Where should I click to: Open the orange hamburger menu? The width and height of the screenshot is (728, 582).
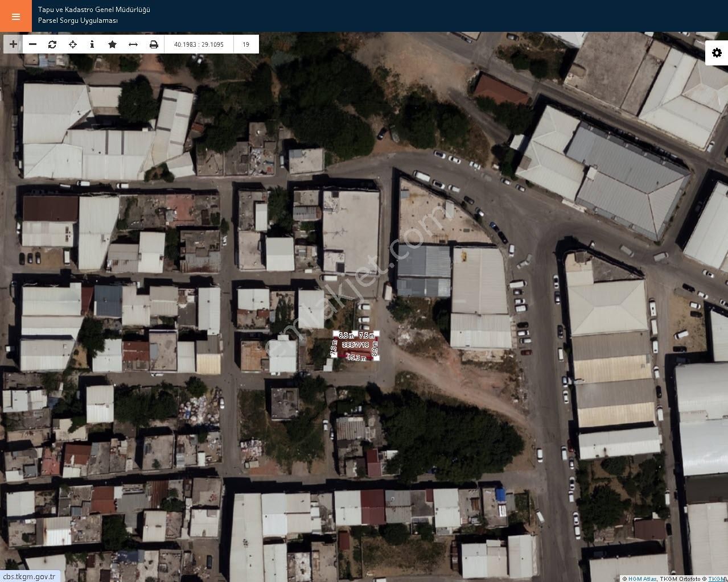(16, 16)
